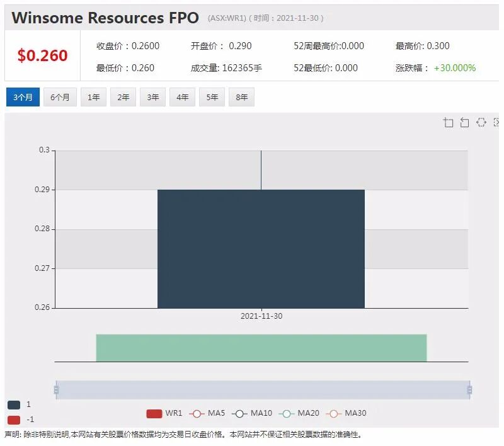The height and width of the screenshot is (446, 504).
Task: Click the 0.29 y-axis label
Action: (x=42, y=190)
